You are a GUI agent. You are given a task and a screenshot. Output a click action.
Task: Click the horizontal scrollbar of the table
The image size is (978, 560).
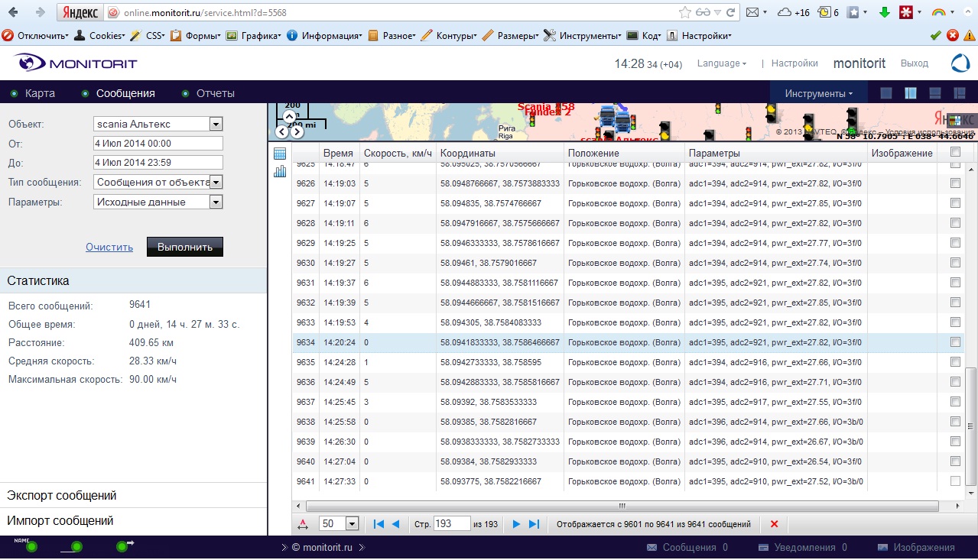tap(622, 506)
